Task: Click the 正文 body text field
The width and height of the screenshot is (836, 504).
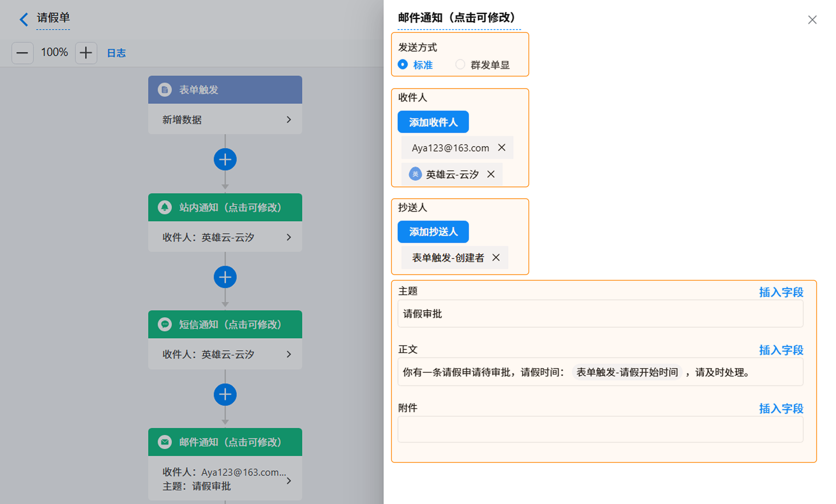Action: click(600, 372)
